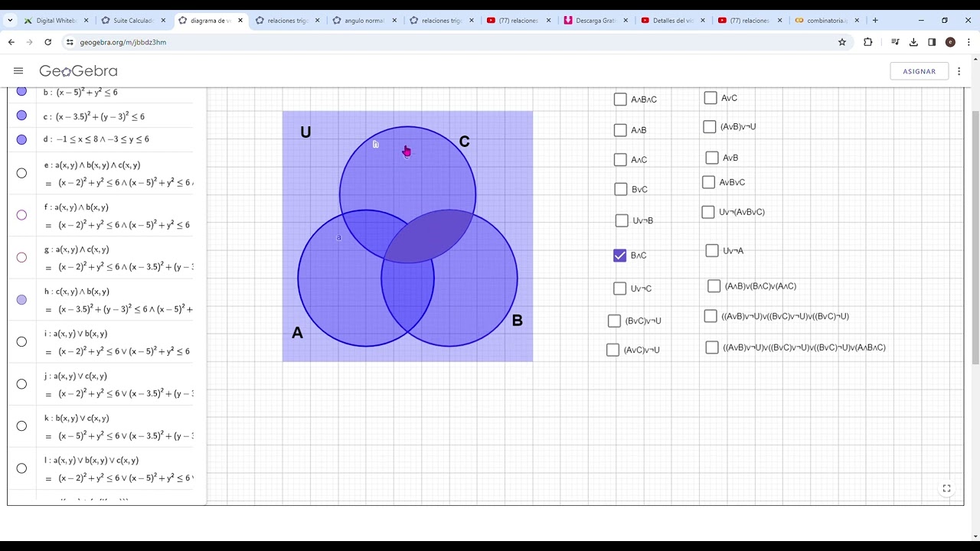This screenshot has width=980, height=551.
Task: Click the label C in the Venn diagram
Action: tap(464, 142)
